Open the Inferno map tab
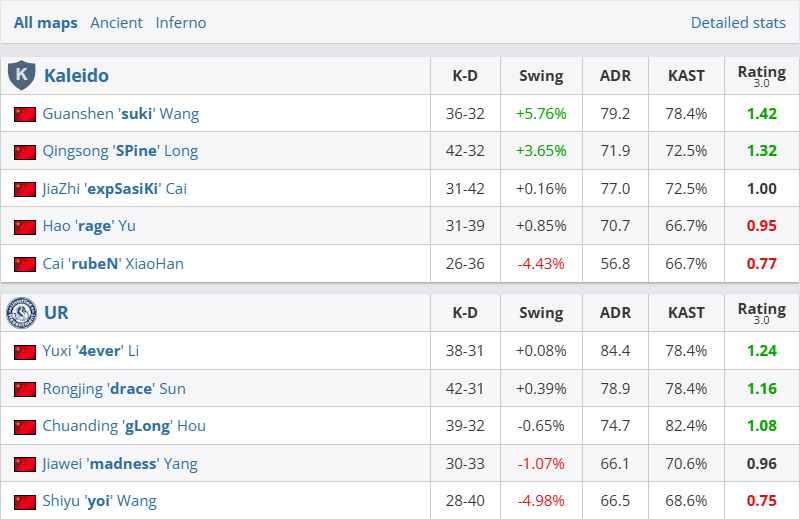This screenshot has width=800, height=519. pos(181,22)
